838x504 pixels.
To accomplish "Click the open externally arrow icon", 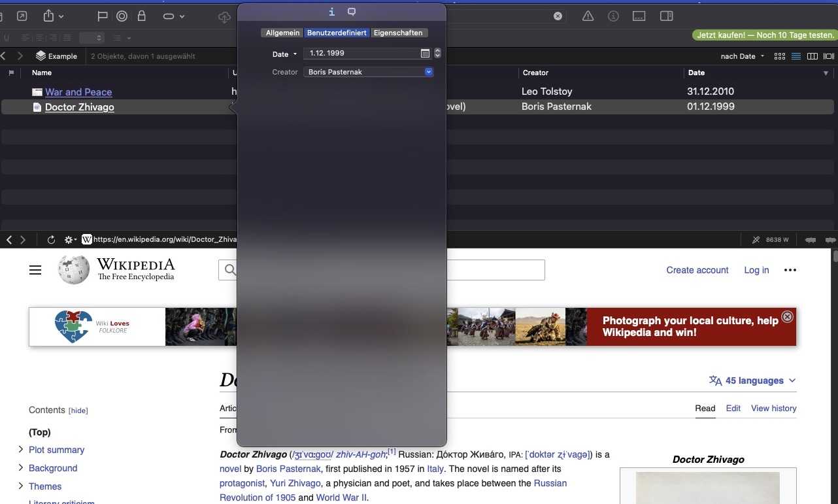I will (x=22, y=16).
